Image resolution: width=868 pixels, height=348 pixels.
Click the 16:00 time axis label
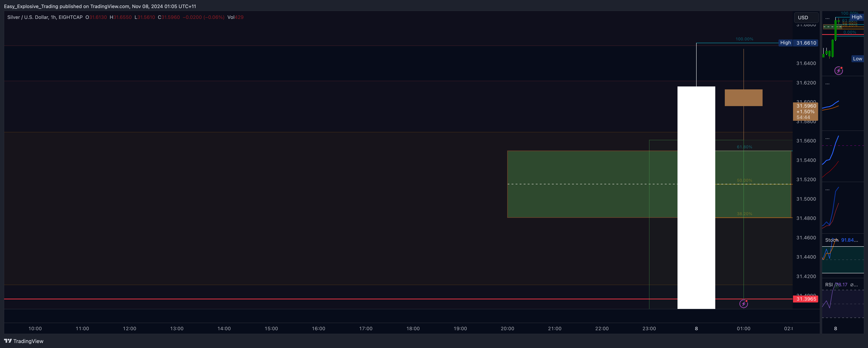pos(318,328)
